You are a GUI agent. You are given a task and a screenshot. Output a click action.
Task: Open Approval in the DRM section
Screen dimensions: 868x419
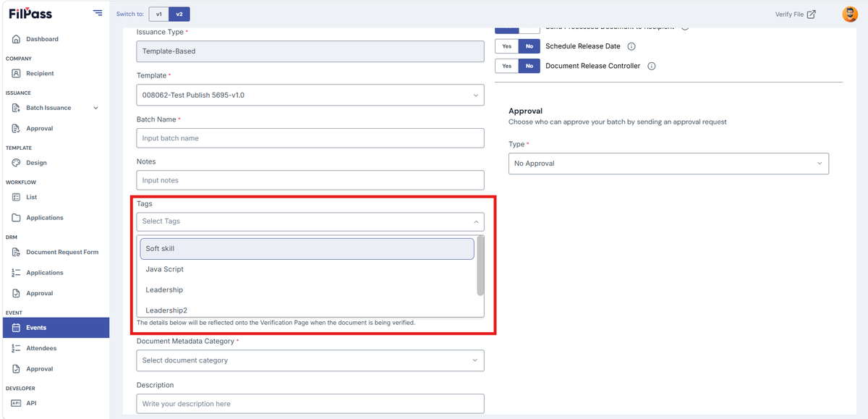40,293
